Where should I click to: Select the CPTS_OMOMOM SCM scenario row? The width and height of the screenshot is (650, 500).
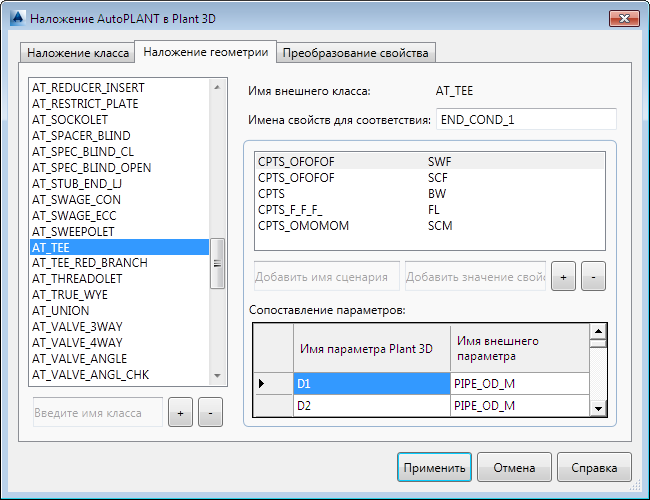[x=430, y=226]
